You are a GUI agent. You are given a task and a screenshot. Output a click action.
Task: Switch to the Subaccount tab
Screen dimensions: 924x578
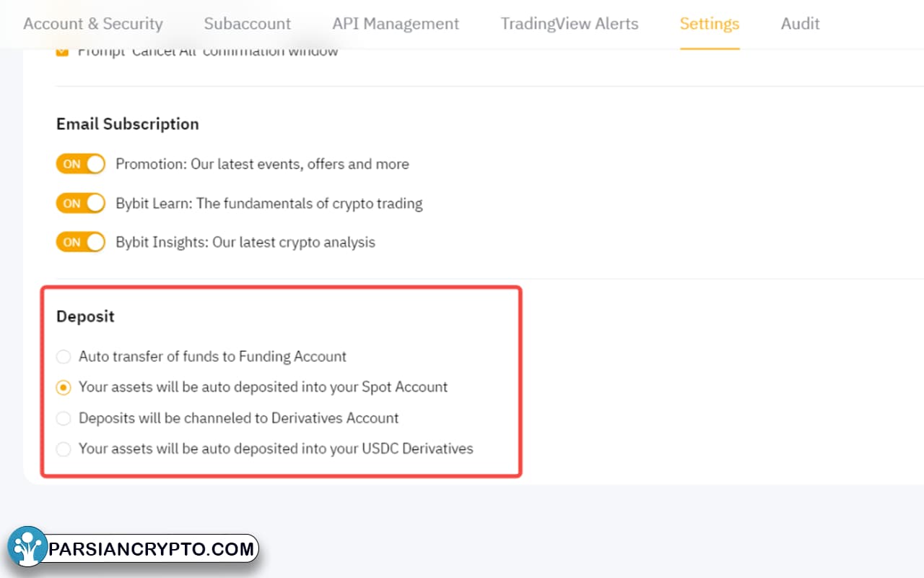(x=247, y=24)
